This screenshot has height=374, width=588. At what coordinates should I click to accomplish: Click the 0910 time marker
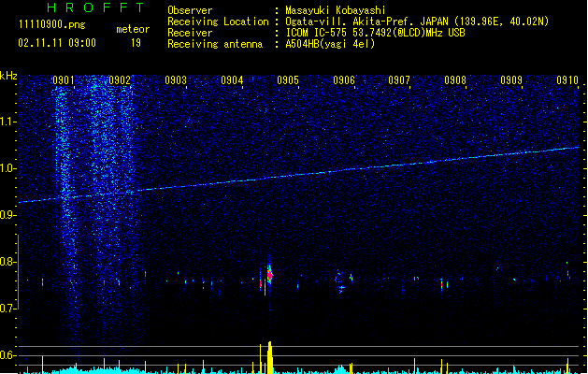click(567, 80)
